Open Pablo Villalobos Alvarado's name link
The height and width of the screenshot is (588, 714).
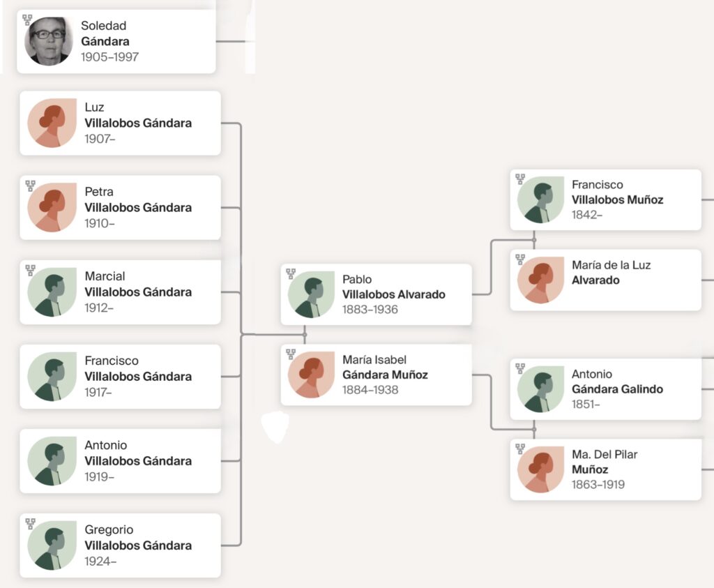[x=393, y=294]
